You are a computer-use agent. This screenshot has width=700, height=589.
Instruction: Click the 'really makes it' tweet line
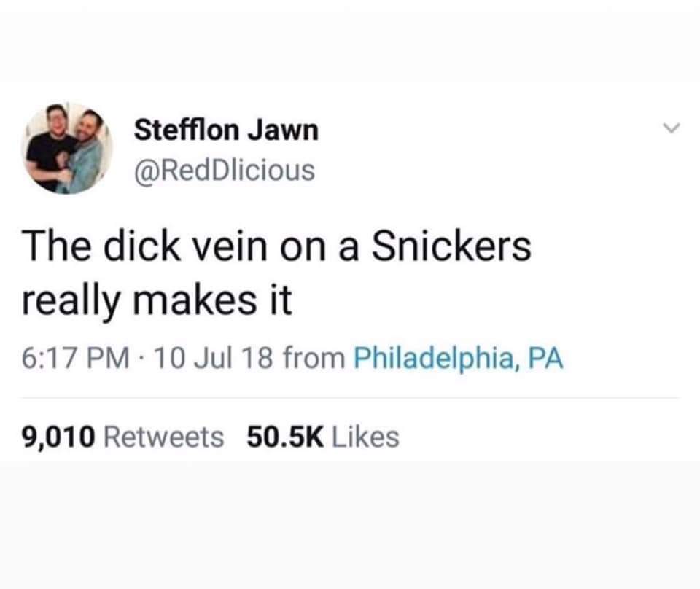[157, 300]
